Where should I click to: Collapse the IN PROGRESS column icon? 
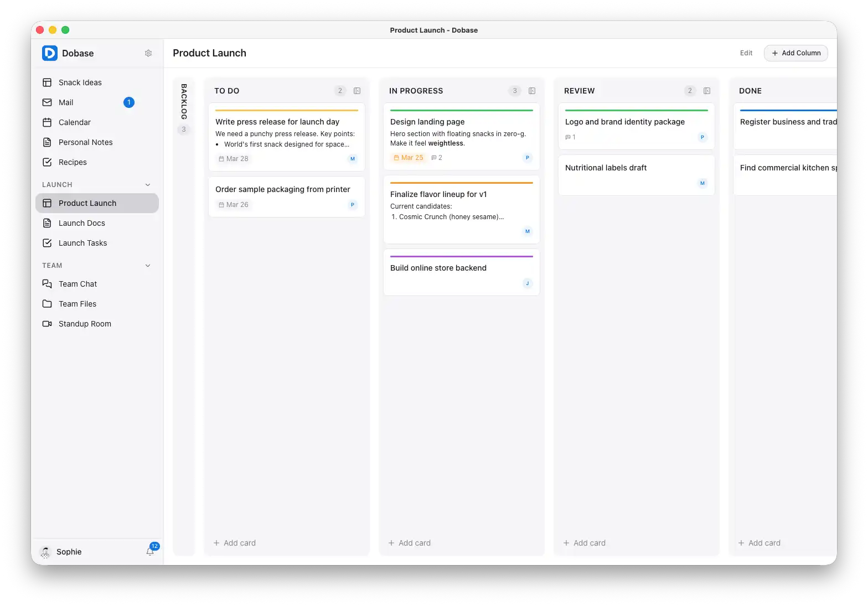pos(532,91)
